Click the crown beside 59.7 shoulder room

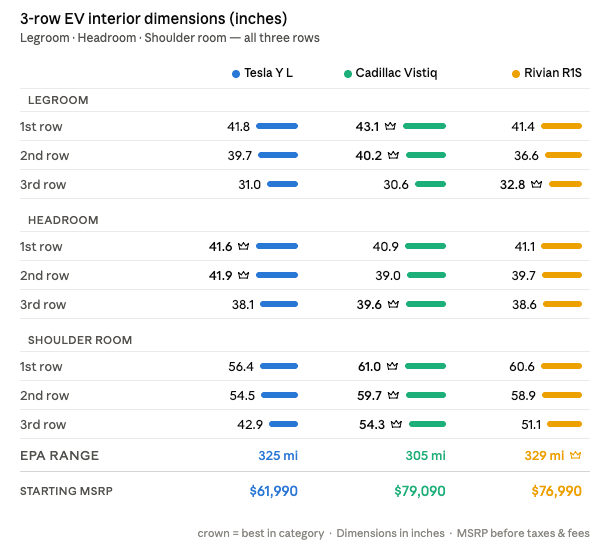coord(393,395)
